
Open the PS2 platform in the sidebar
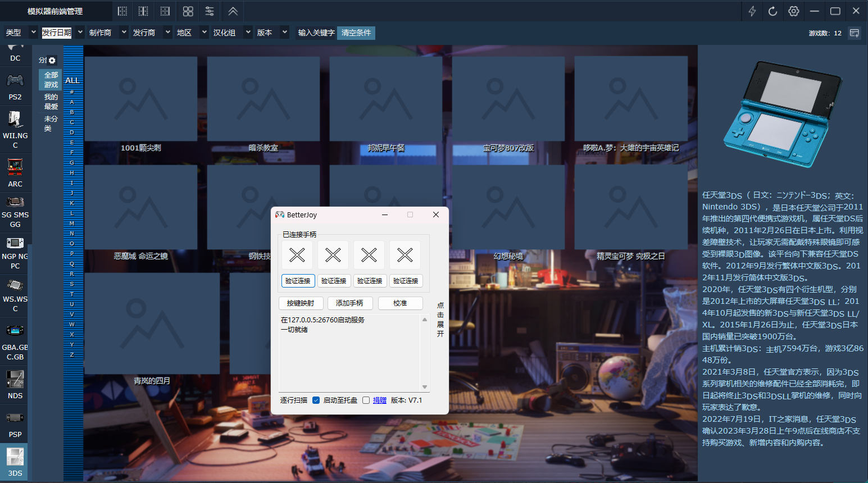click(15, 86)
